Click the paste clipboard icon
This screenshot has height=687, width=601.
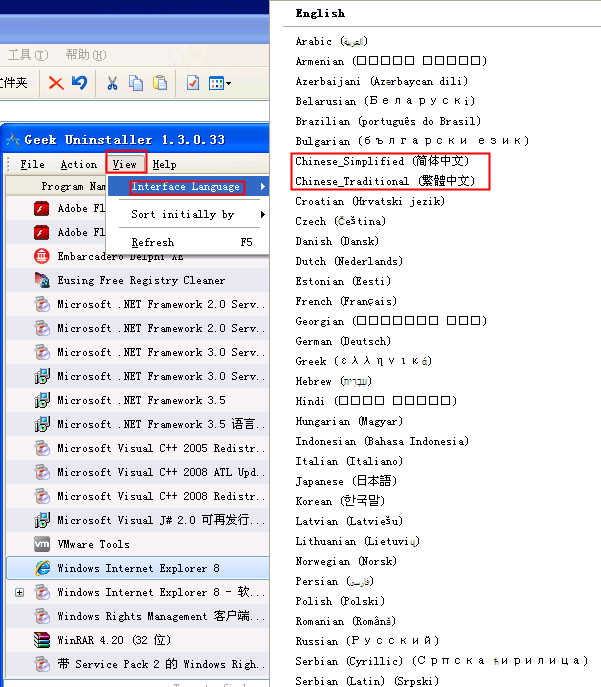tap(160, 82)
